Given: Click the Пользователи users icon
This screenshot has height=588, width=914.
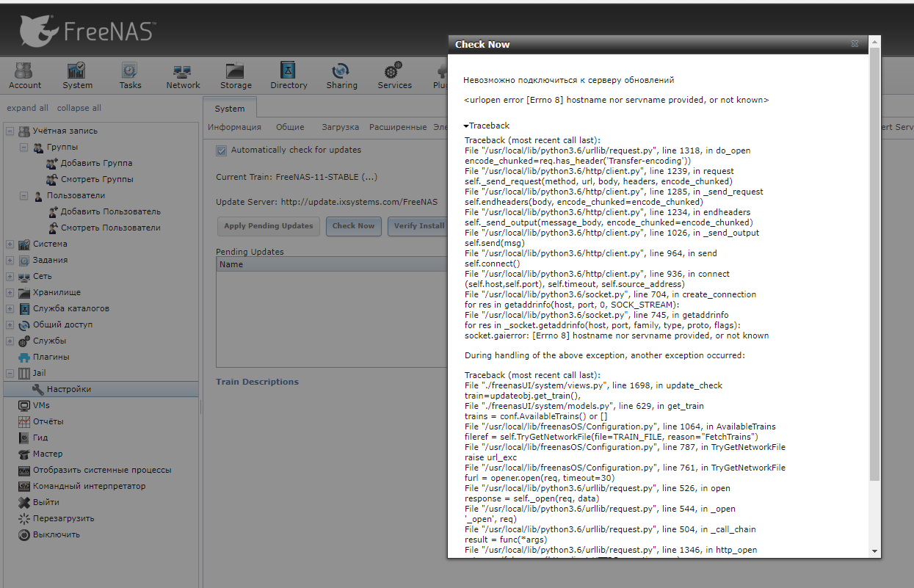Looking at the screenshot, I should coord(38,195).
